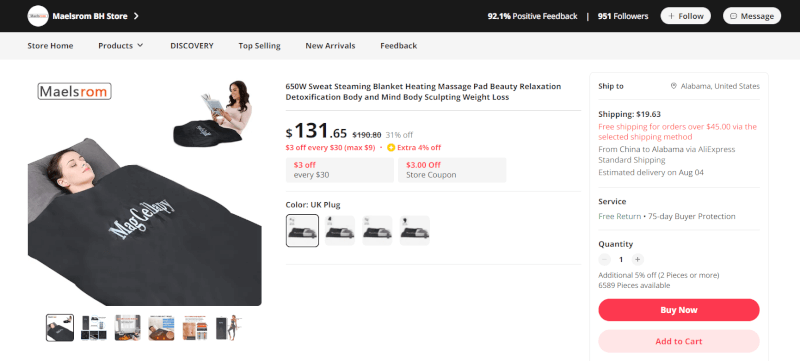The height and width of the screenshot is (361, 800).
Task: Open the Top Selling tab
Action: [x=259, y=45]
